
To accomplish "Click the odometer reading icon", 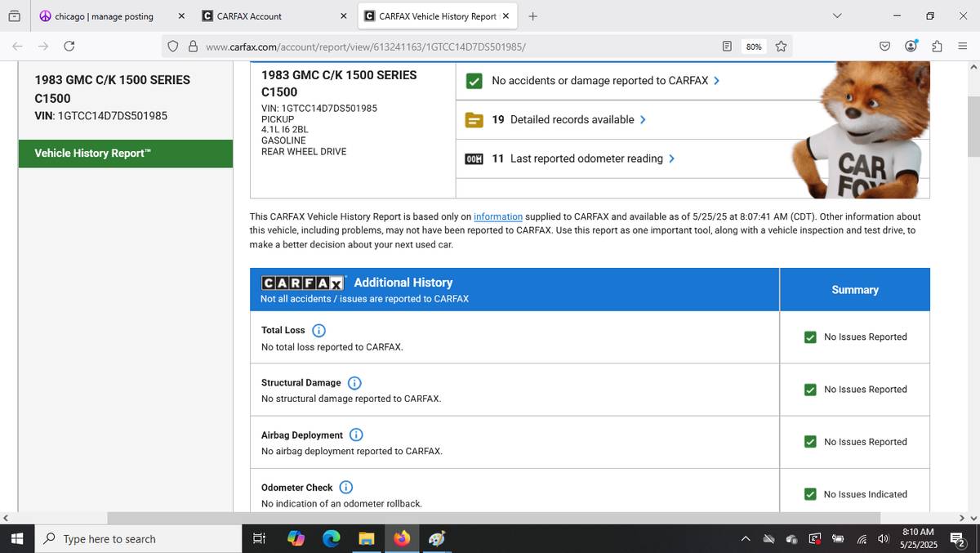I will tap(474, 159).
